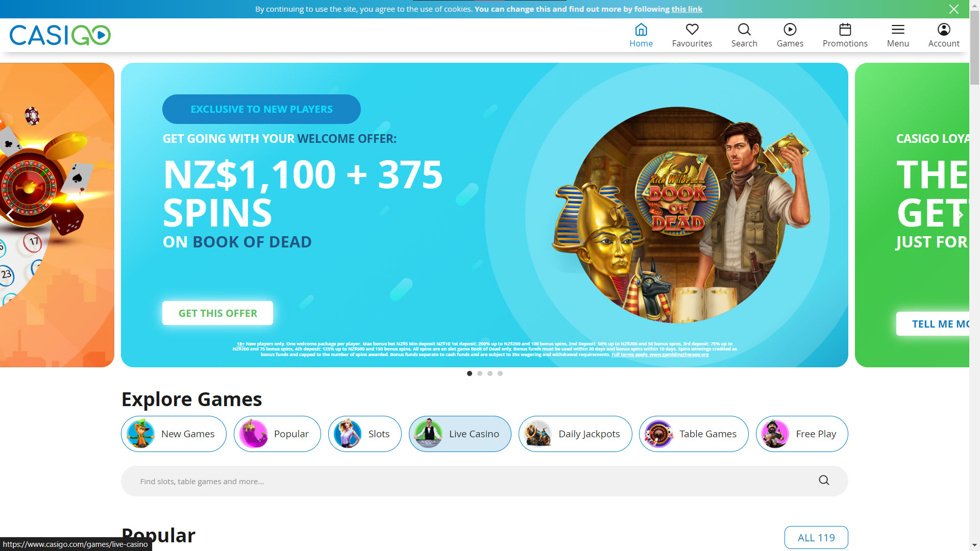The height and width of the screenshot is (551, 980).
Task: Open the Account profile icon
Action: pyautogui.click(x=944, y=30)
